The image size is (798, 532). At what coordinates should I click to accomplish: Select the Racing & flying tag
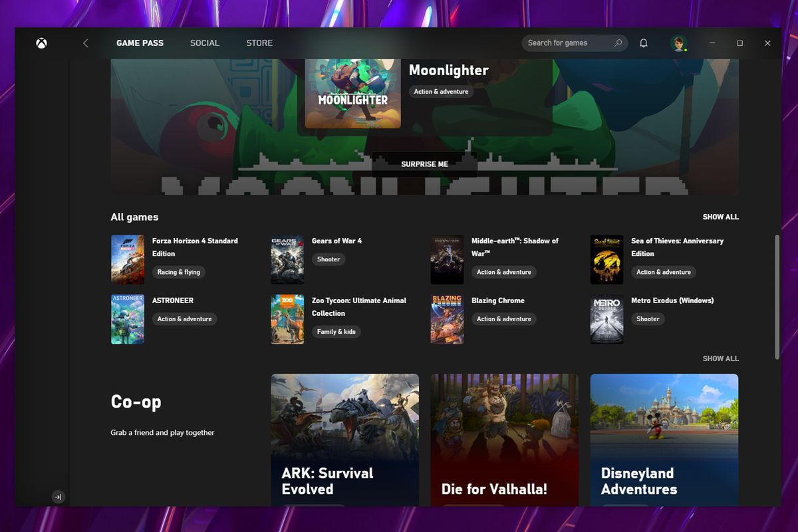179,272
